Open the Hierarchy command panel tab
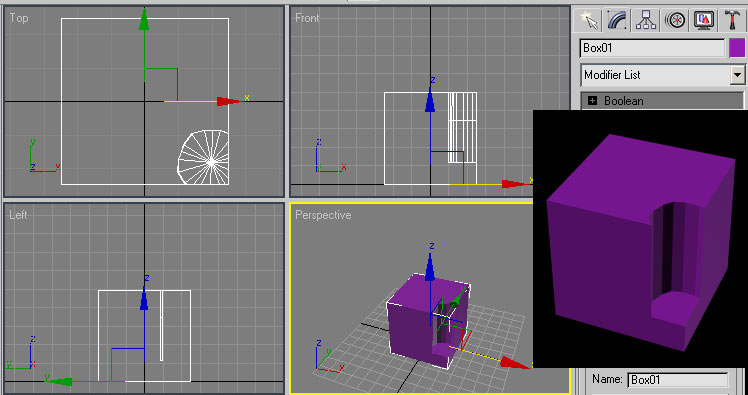 [x=646, y=20]
